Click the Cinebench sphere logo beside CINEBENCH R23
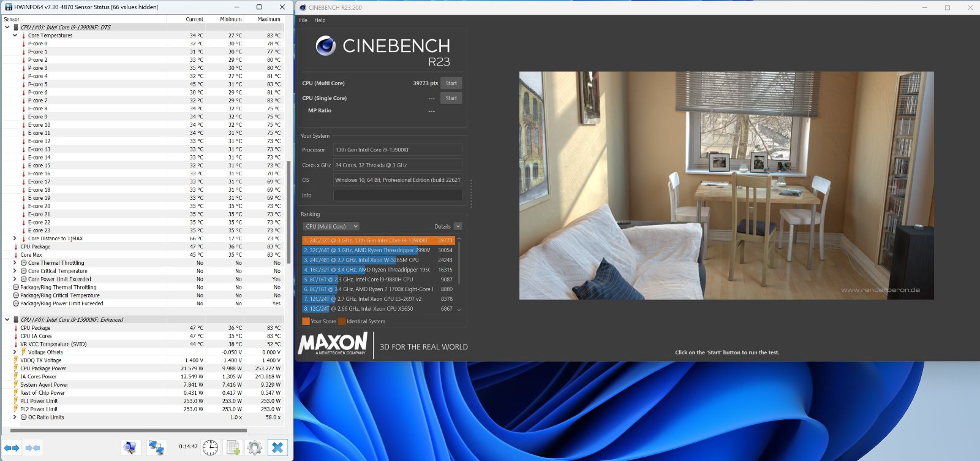Viewport: 980px width, 461px height. (325, 46)
